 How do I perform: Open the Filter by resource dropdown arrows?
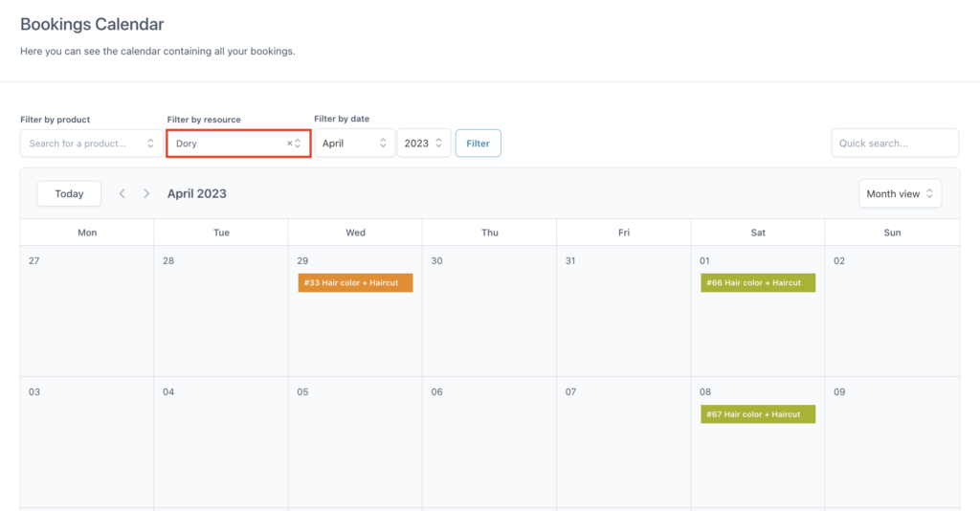click(299, 143)
